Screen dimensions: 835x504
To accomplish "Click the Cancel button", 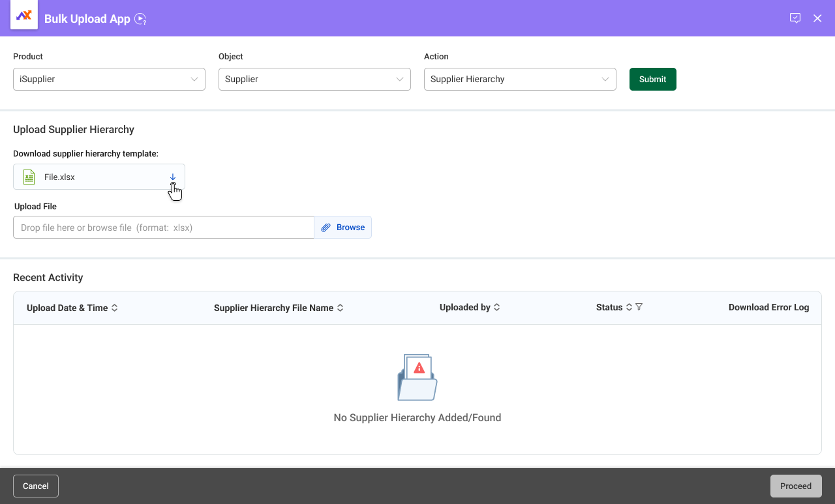I will tap(36, 486).
